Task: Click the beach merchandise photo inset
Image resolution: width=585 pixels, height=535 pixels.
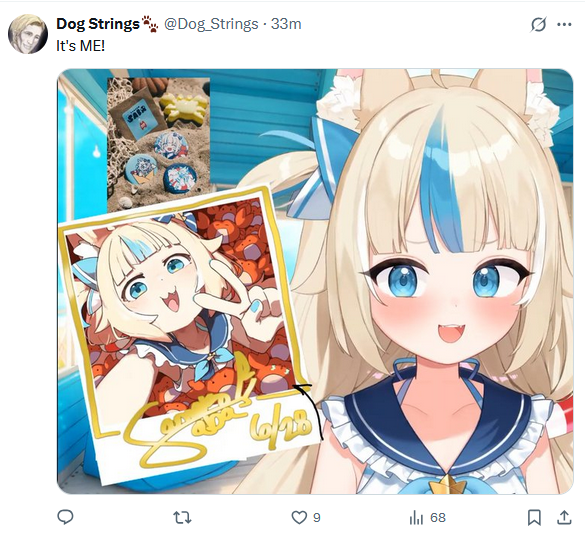Action: [159, 146]
